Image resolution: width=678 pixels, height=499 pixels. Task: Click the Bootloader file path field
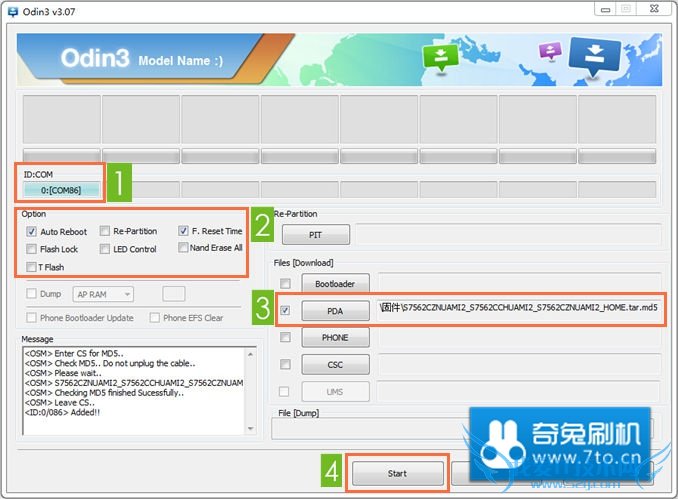(x=519, y=282)
